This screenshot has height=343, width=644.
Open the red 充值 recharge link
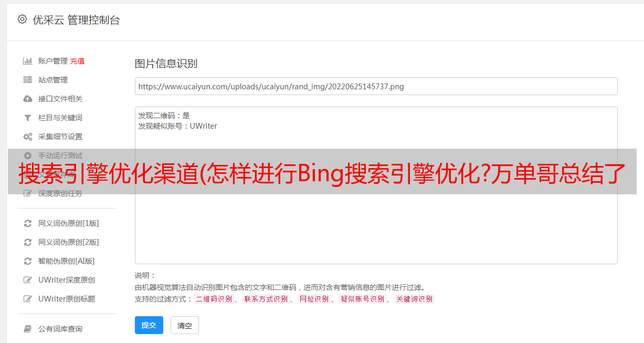coord(77,61)
